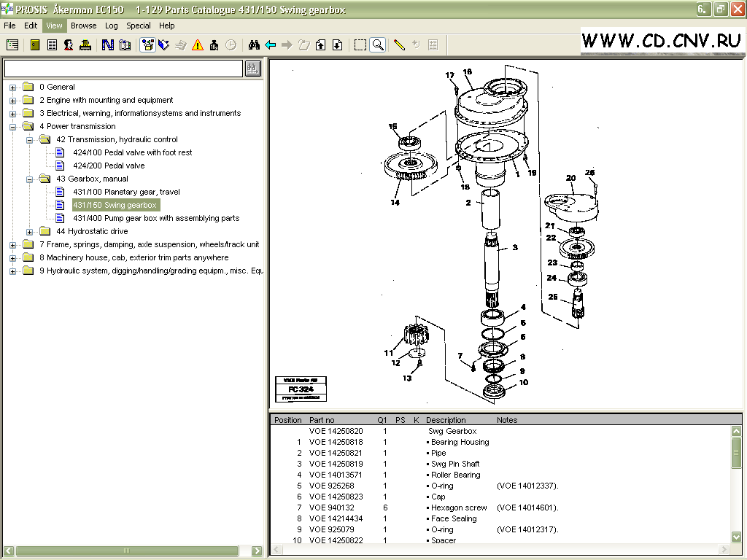Image resolution: width=747 pixels, height=560 pixels.
Task: Click the 'Position' column header
Action: click(x=287, y=420)
